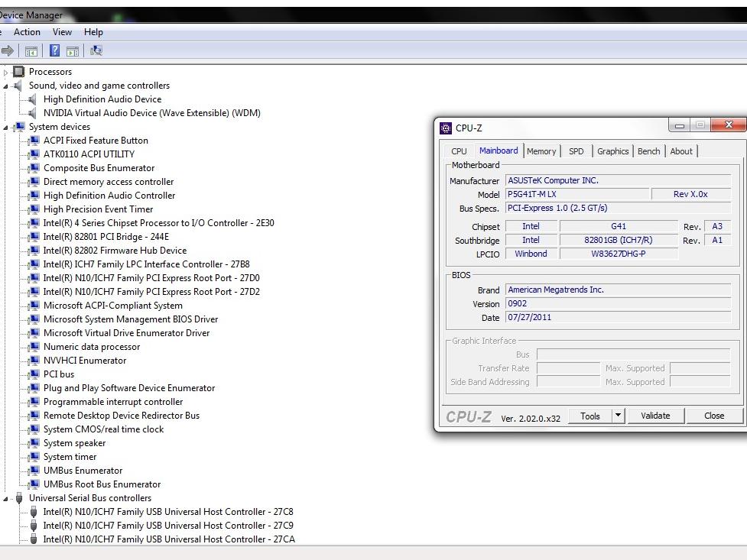Click the Numeric data processor device icon
Screen dimensions: 747x560
34,347
